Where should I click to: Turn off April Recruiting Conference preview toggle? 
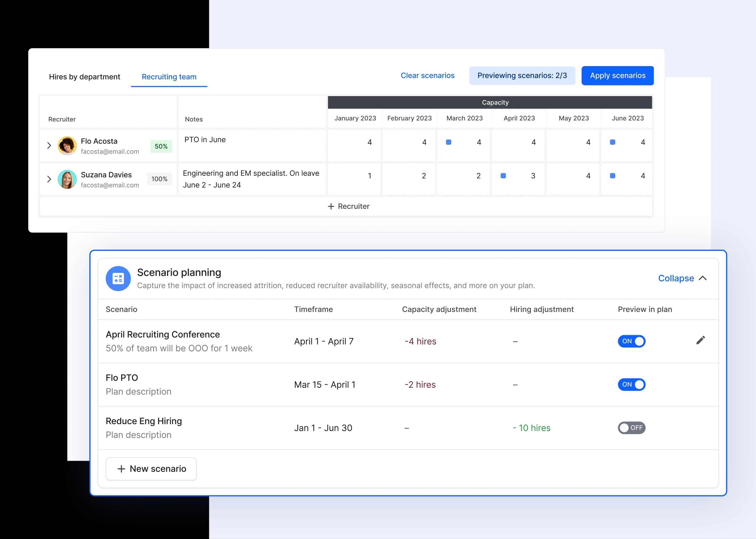631,341
